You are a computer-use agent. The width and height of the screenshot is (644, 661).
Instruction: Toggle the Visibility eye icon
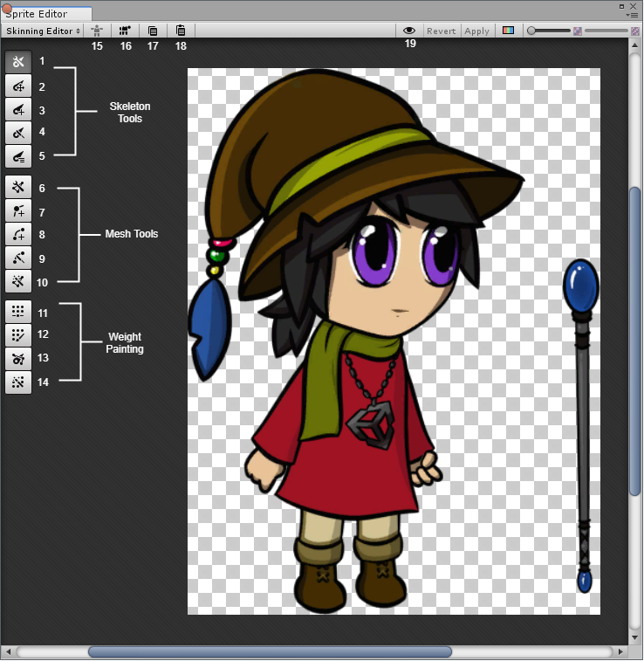(x=409, y=31)
